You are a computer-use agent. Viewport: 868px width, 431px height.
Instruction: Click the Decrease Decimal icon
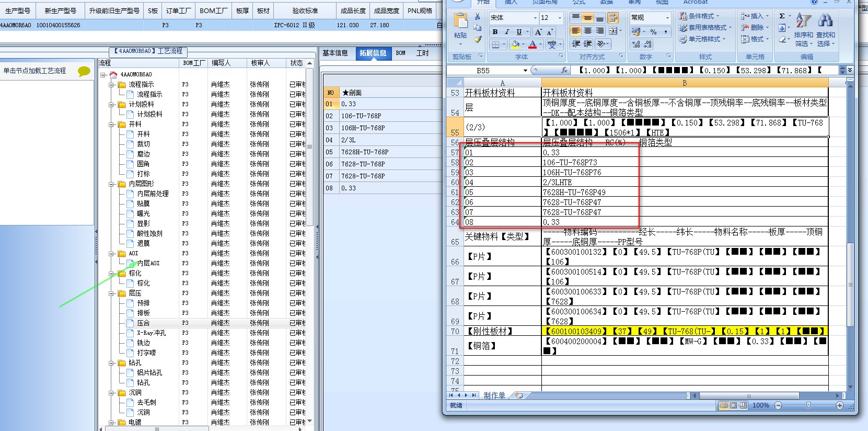[648, 44]
